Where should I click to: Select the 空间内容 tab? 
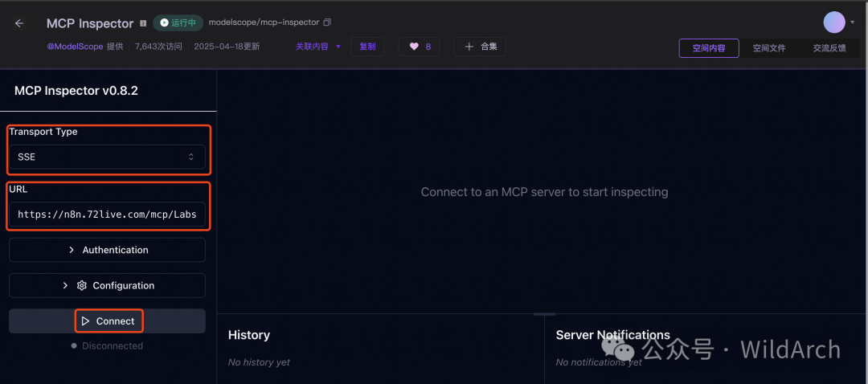click(709, 48)
